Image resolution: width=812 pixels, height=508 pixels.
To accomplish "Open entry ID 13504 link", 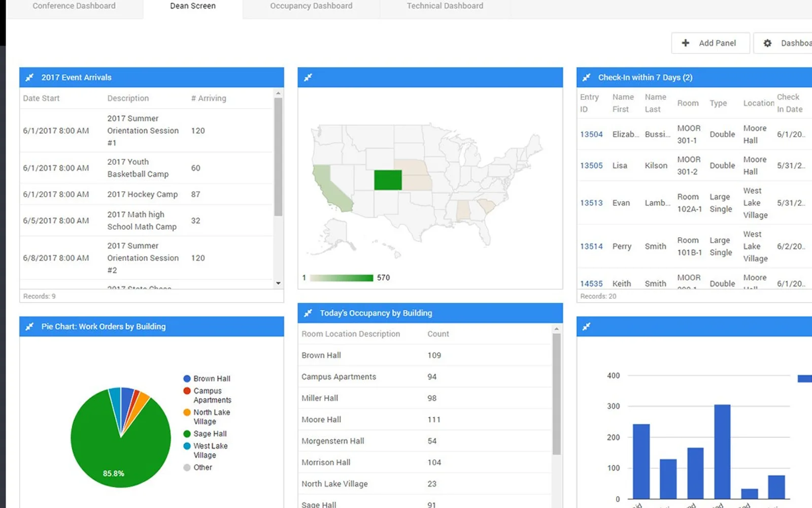I will [x=591, y=134].
